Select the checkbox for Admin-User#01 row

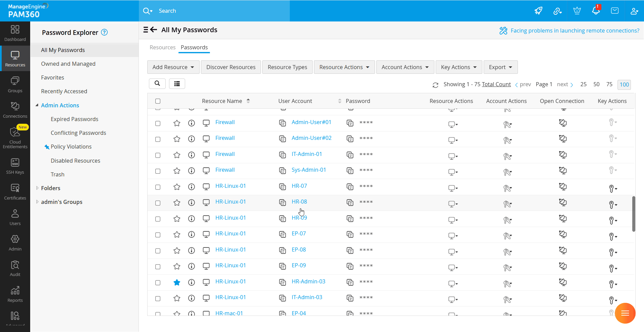coord(158,123)
